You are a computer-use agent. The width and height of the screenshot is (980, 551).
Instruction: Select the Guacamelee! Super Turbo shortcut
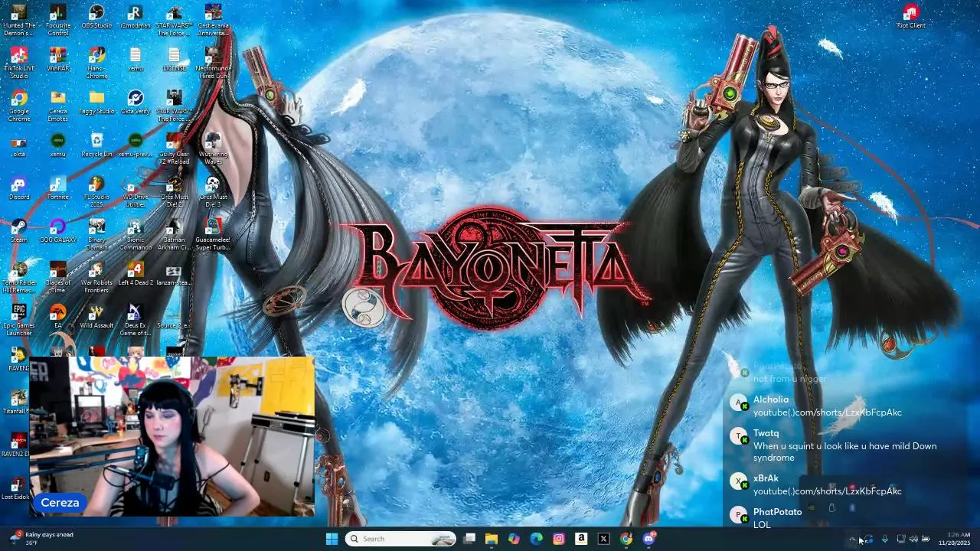(x=213, y=234)
